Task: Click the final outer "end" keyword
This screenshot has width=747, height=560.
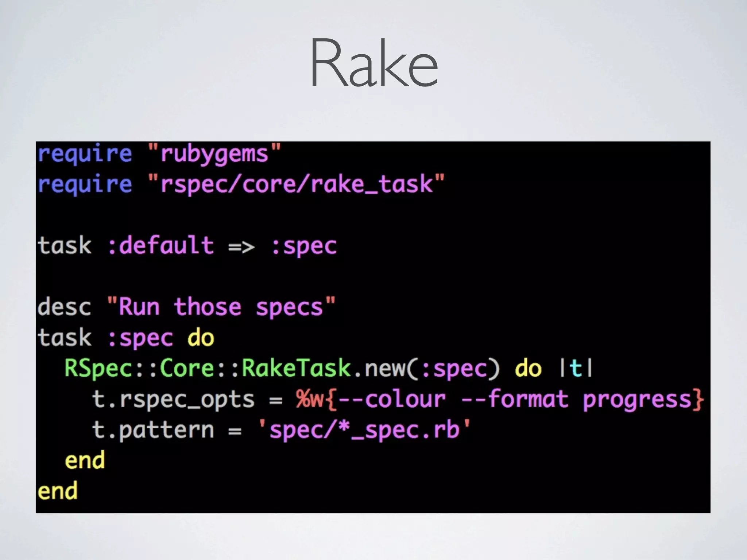Action: pos(58,490)
